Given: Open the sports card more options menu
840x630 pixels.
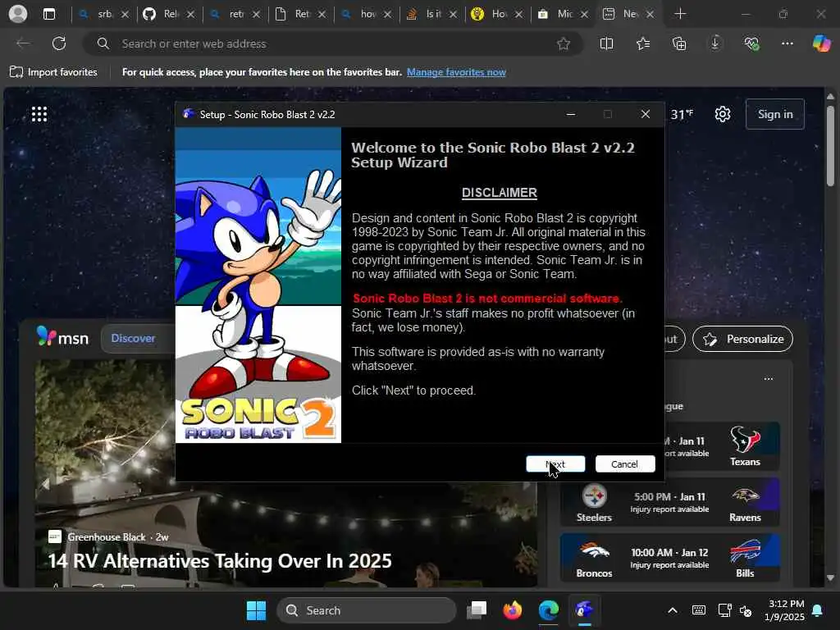Looking at the screenshot, I should 768,379.
